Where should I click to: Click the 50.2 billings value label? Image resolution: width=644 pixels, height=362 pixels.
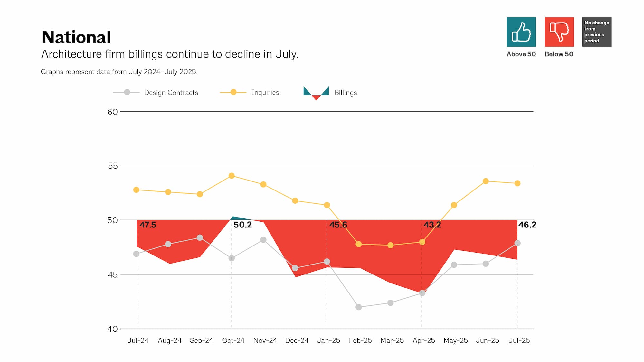(242, 225)
